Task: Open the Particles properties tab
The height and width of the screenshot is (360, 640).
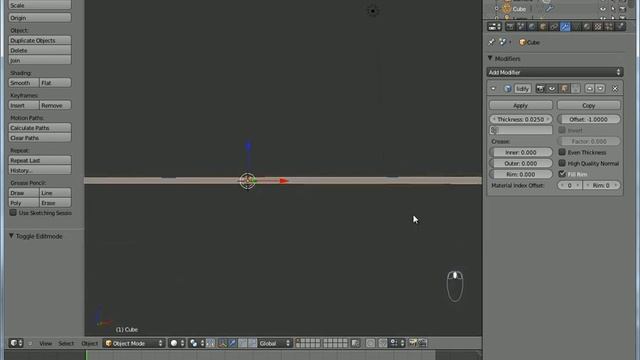Action: (x=609, y=27)
